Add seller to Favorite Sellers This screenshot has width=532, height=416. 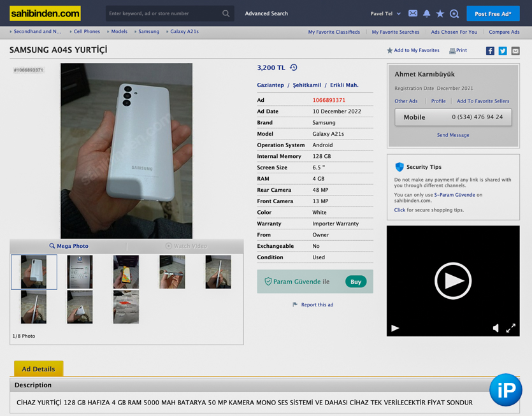[483, 101]
